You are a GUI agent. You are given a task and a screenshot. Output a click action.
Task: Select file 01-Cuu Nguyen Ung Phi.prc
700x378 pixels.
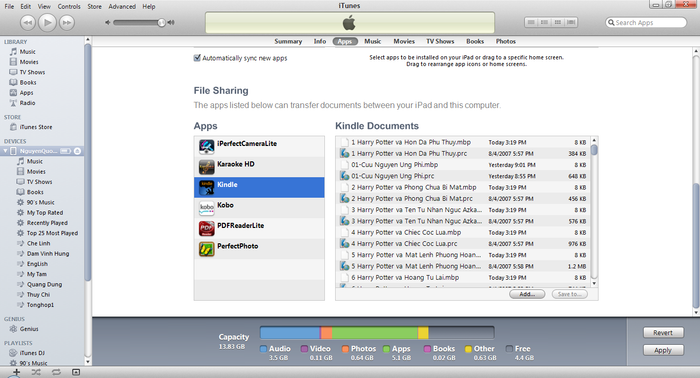point(463,176)
